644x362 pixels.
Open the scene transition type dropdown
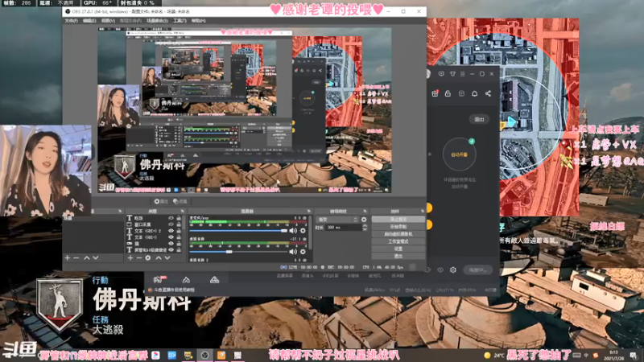[337, 220]
